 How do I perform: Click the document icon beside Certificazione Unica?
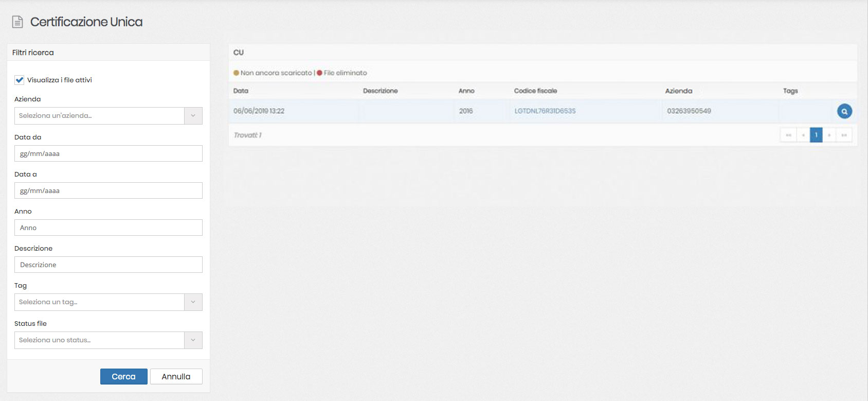click(x=17, y=22)
